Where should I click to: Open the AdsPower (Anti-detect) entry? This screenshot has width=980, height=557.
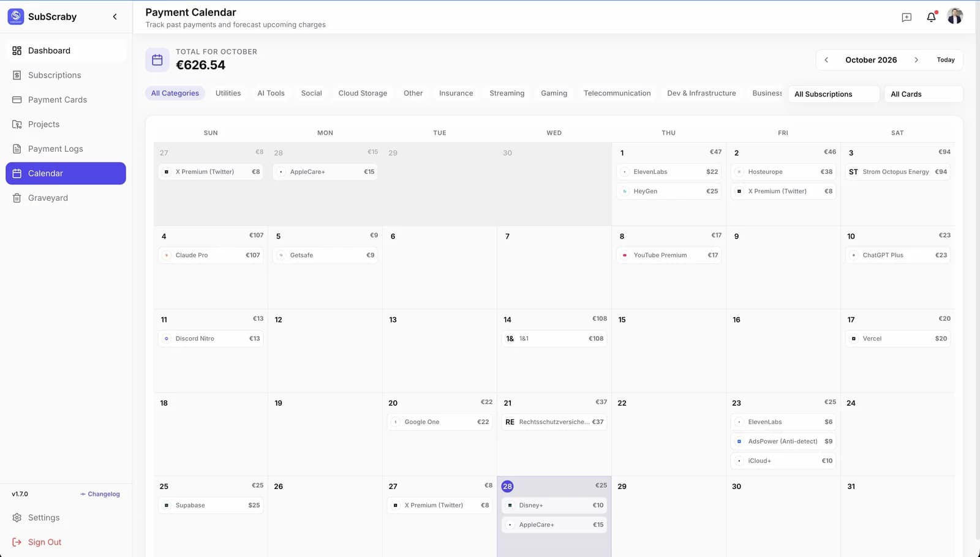(x=783, y=441)
